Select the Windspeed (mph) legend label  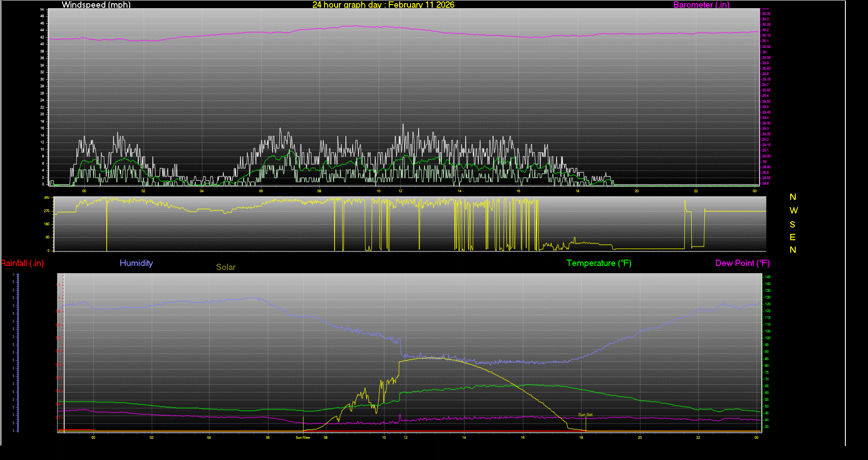click(96, 5)
